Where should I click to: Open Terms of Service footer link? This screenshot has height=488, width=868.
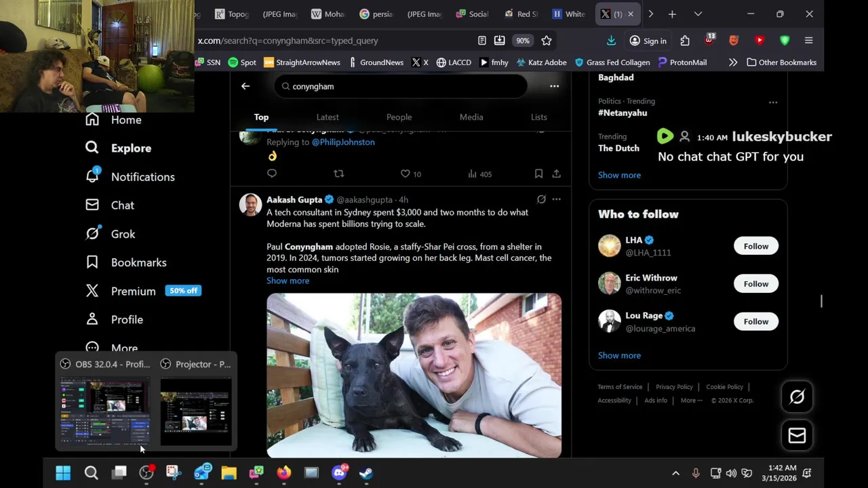(x=620, y=387)
